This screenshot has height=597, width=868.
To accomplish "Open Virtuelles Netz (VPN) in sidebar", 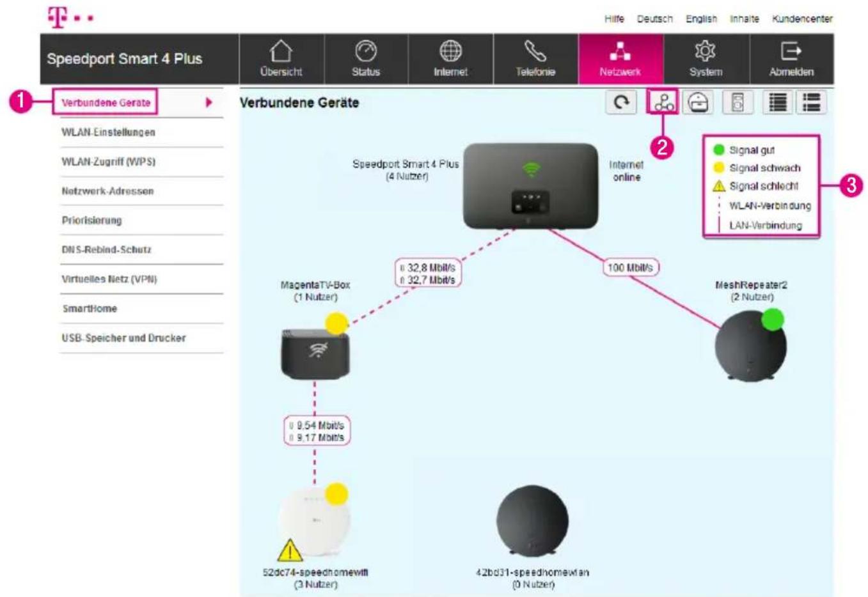I will coord(109,279).
